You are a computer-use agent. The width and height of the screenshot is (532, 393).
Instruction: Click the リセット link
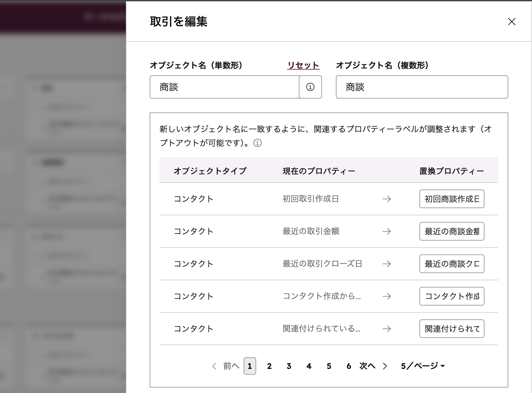303,65
